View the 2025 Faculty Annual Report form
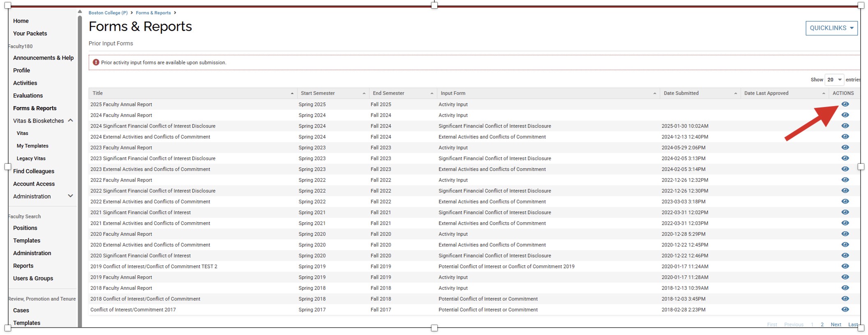 [x=845, y=104]
